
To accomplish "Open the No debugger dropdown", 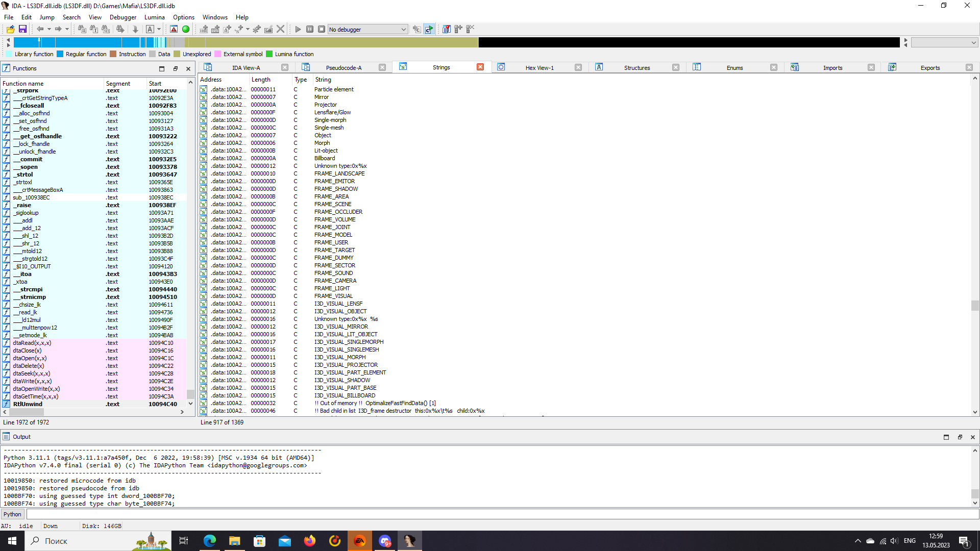I will coord(367,29).
